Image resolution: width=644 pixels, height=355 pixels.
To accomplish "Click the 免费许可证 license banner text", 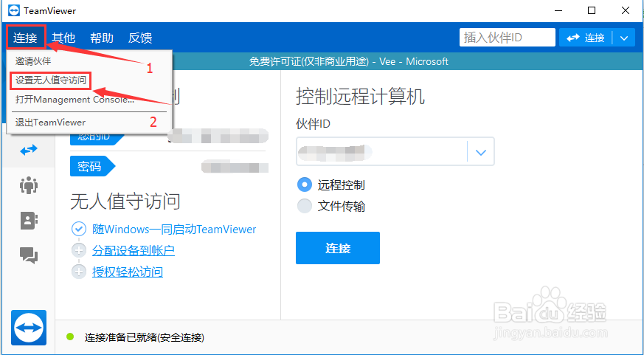I will pos(349,62).
